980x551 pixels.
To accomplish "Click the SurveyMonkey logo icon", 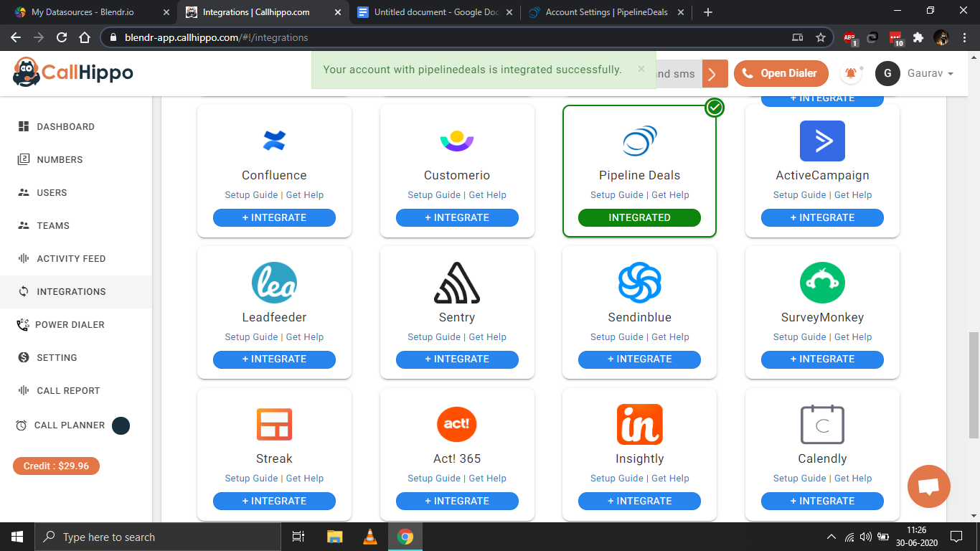I will coord(822,283).
